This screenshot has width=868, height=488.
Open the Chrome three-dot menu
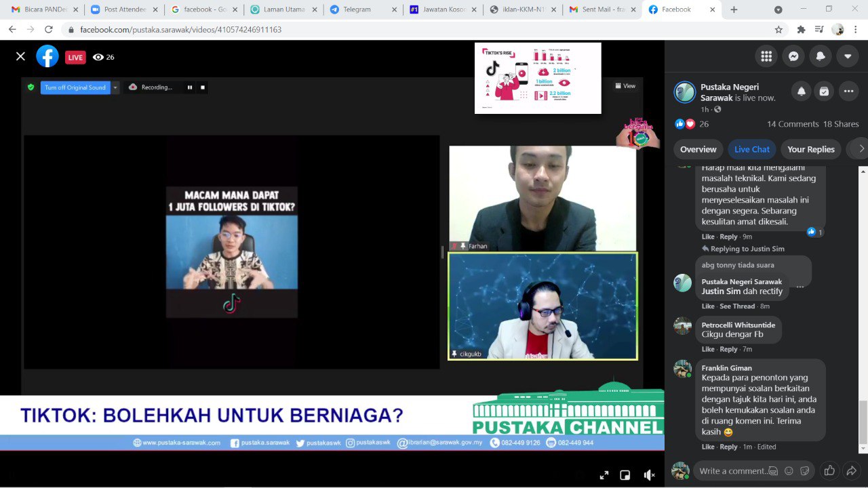(x=856, y=30)
